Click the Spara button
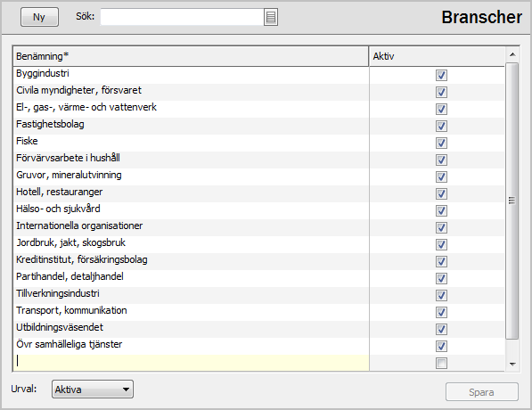Screen dimensions: 532x410 point(482,392)
